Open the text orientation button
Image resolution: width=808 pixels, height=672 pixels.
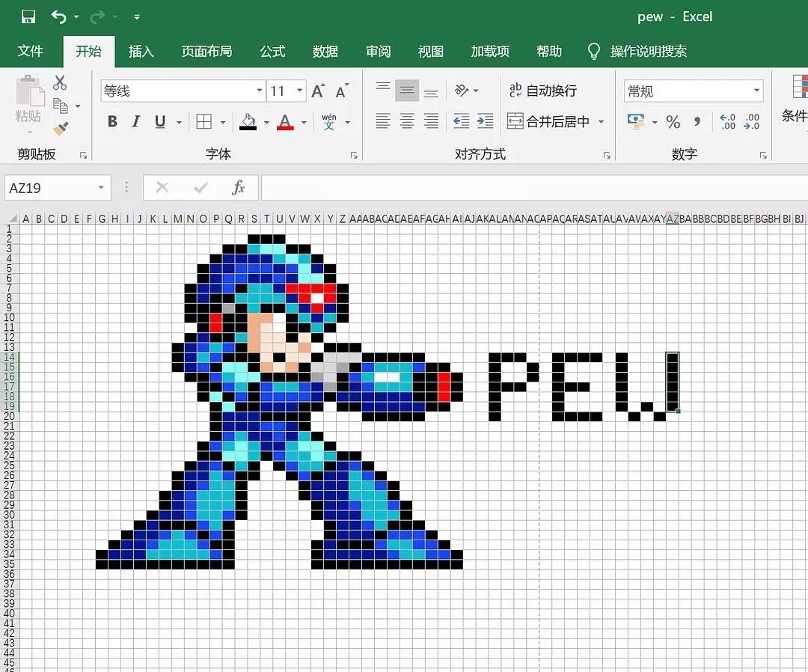click(461, 91)
